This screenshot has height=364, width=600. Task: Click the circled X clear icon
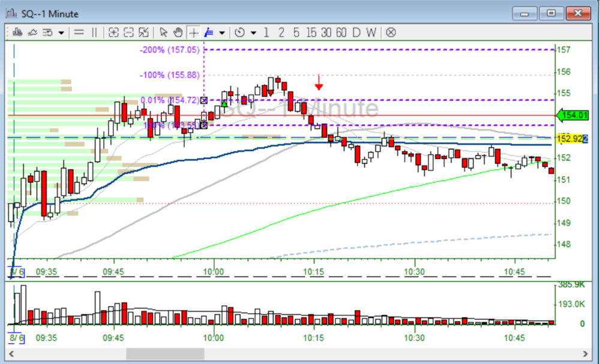[391, 32]
